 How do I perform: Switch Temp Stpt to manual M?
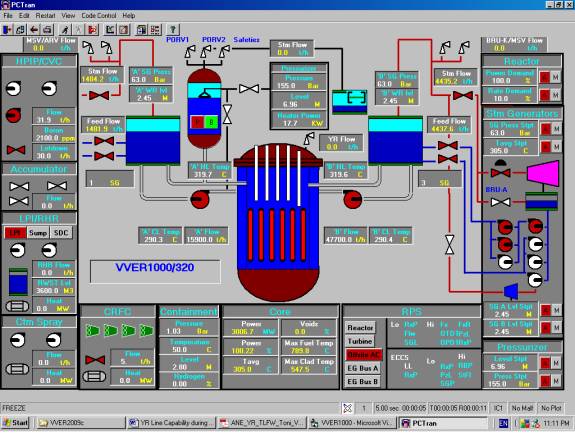point(556,147)
